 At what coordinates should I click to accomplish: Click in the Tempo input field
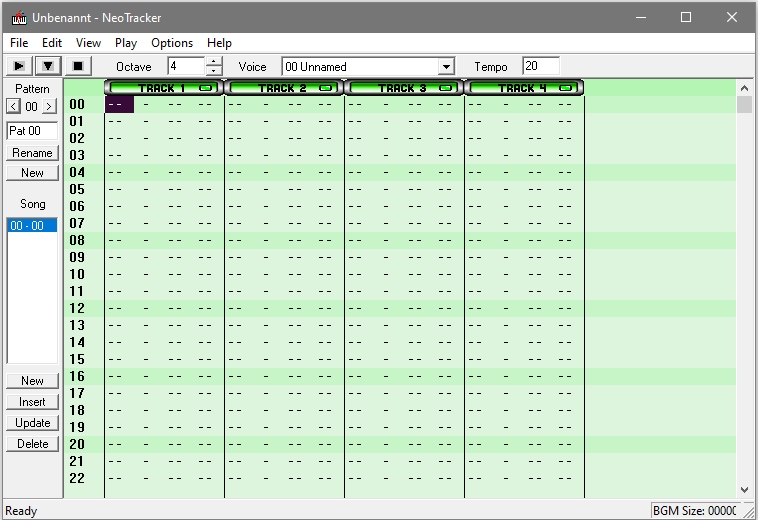(540, 66)
